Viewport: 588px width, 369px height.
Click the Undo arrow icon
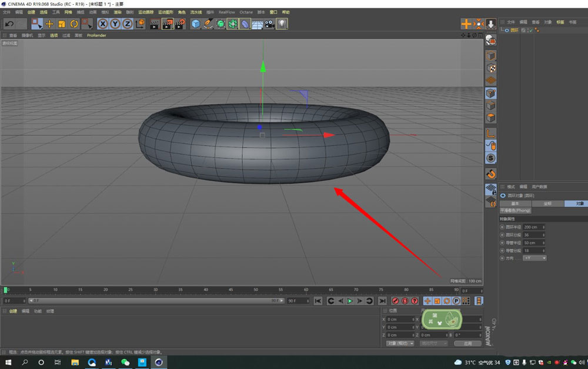[x=9, y=24]
